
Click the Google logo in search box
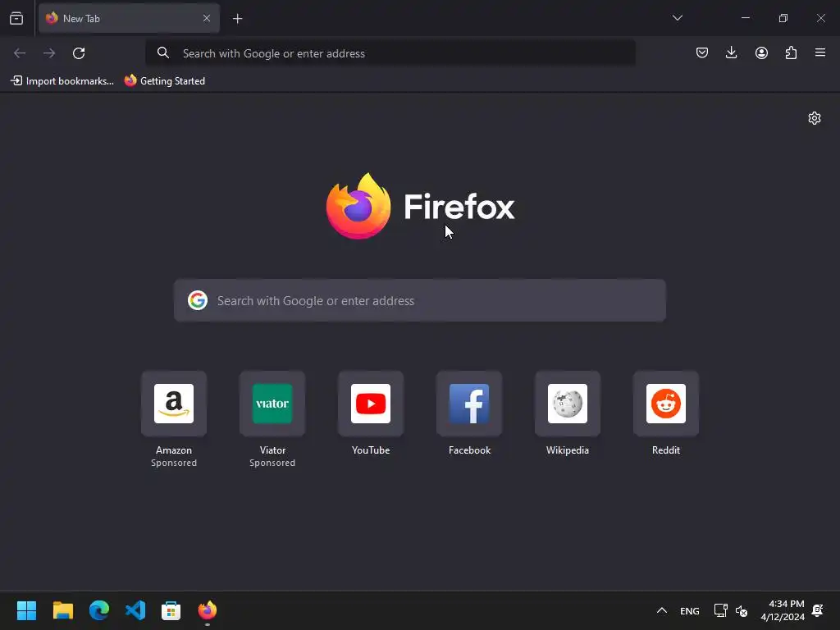tap(198, 300)
